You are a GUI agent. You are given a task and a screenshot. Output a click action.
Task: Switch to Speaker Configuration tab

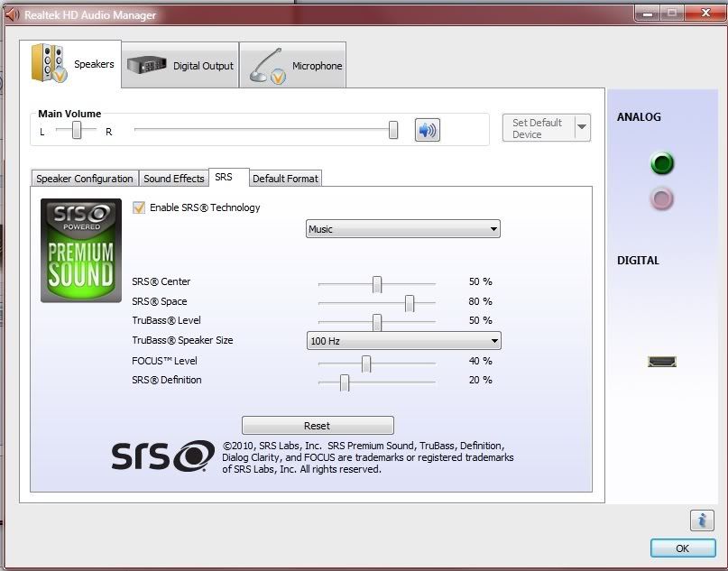point(85,179)
